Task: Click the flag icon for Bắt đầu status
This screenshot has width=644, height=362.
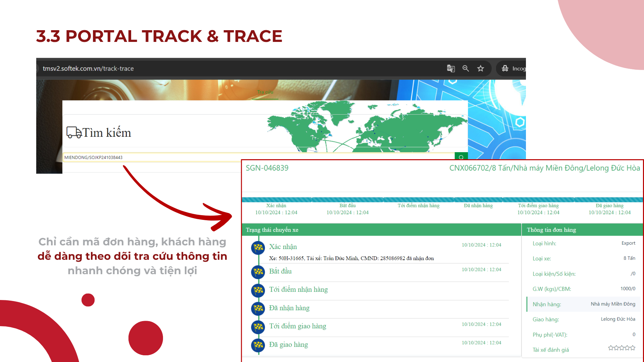Action: [258, 272]
